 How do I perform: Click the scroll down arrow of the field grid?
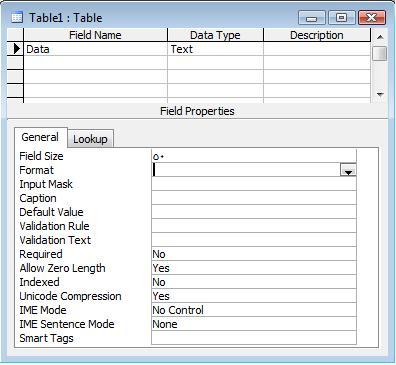(x=380, y=94)
